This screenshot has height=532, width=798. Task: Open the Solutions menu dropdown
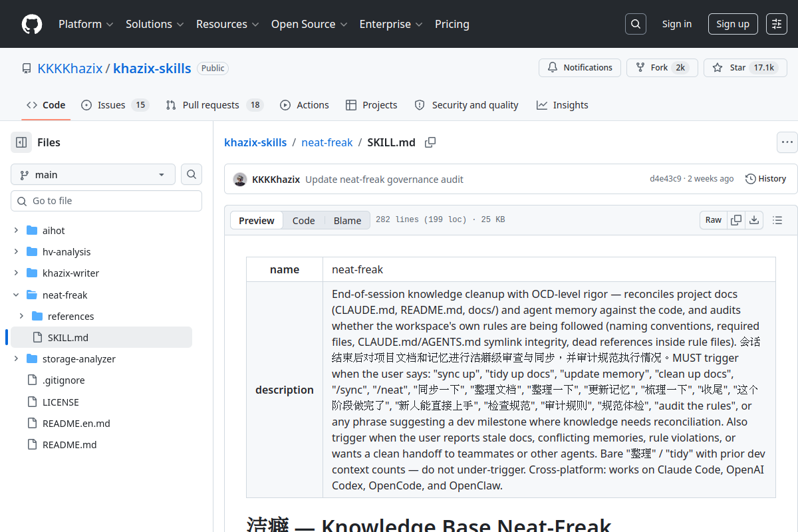click(155, 24)
